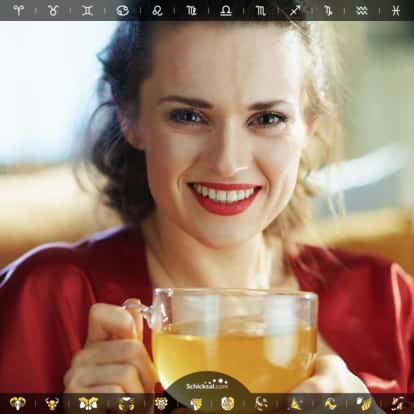Screen dimensions: 414x414
Task: Choose the Gemini glyph in top bar
Action: click(x=88, y=10)
